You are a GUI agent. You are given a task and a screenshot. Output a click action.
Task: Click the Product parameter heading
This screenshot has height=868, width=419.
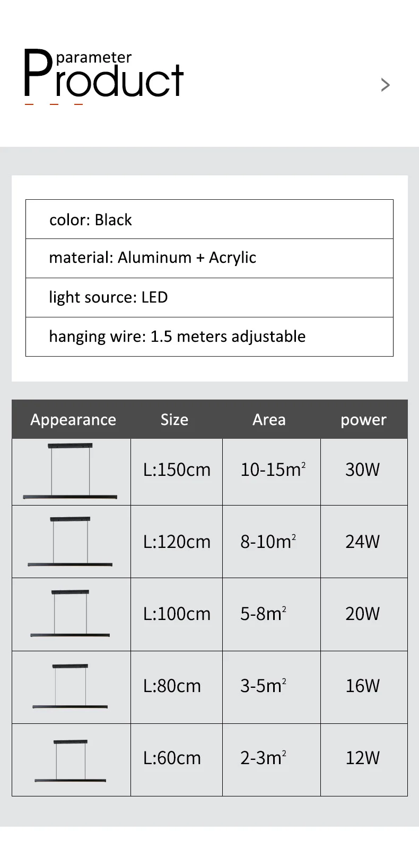click(103, 75)
